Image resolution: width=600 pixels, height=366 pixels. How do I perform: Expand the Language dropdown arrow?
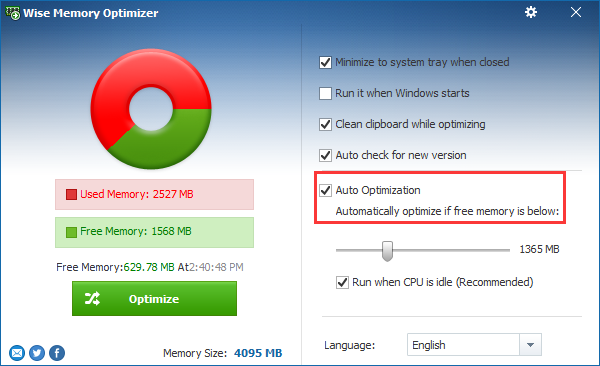point(530,345)
